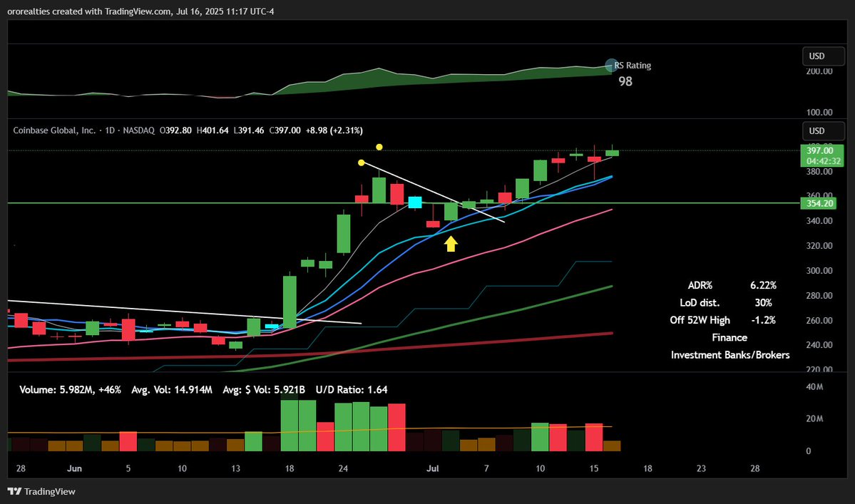Click the '5' date axis label
The image size is (855, 504).
[x=128, y=468]
